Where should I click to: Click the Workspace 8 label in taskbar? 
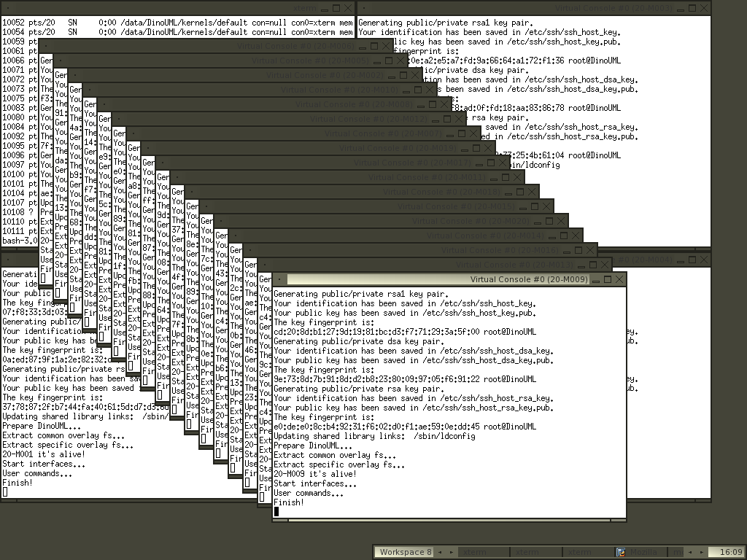[405, 552]
